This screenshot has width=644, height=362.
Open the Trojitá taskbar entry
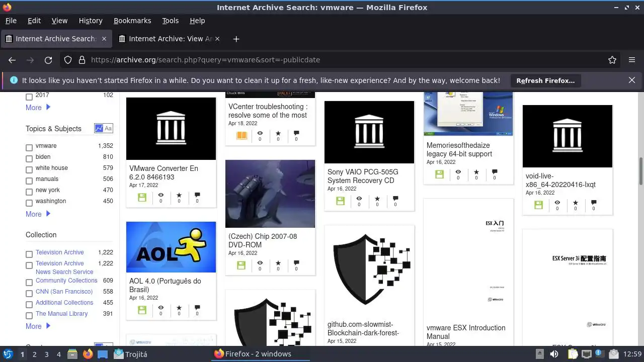click(x=131, y=354)
